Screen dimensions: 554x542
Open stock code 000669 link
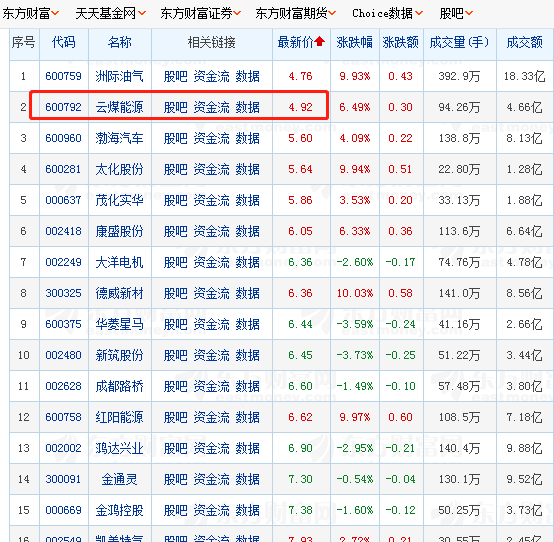pos(63,510)
